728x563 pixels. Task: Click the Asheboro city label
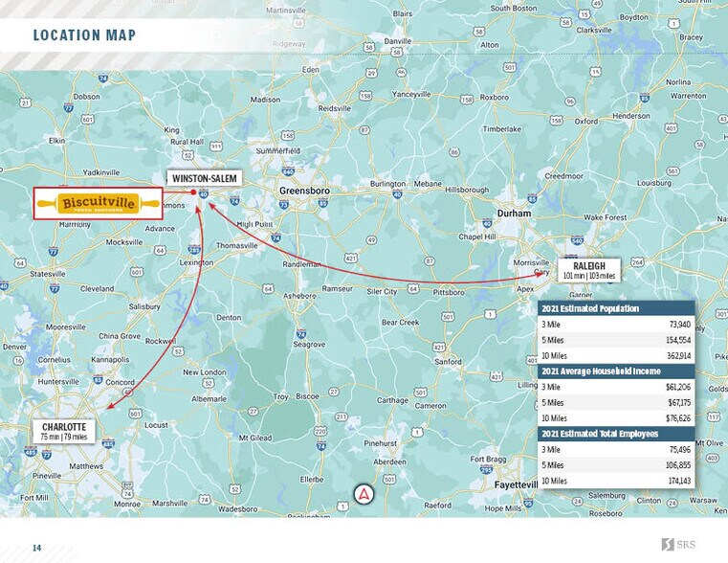299,296
